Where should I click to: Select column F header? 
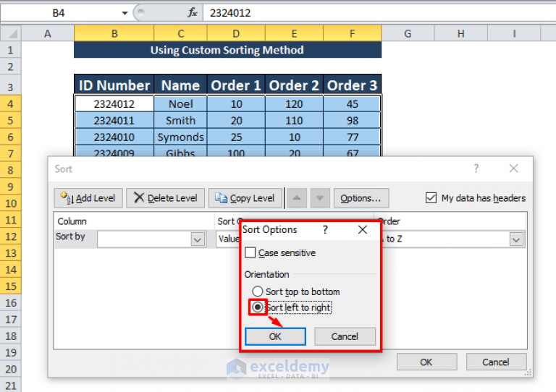[x=352, y=34]
